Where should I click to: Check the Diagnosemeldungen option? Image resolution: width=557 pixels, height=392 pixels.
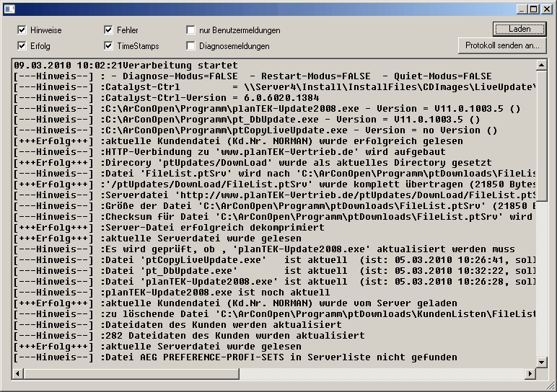tap(191, 46)
